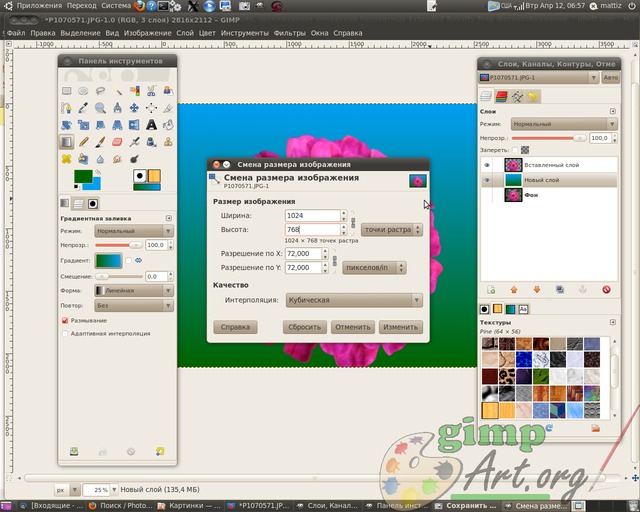Select the Scissors Select tool
Viewport: 640px width, 512px height.
tap(151, 91)
